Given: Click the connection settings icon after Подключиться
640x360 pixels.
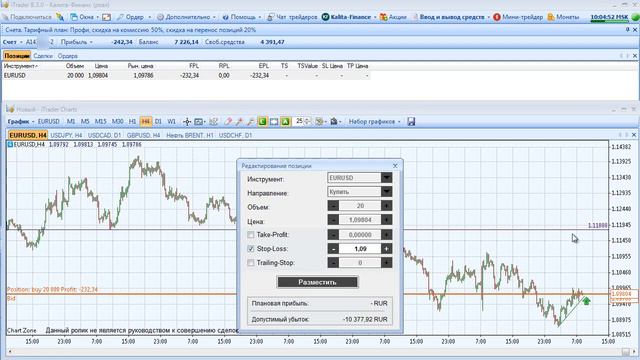Looking at the screenshot, I should (x=60, y=17).
